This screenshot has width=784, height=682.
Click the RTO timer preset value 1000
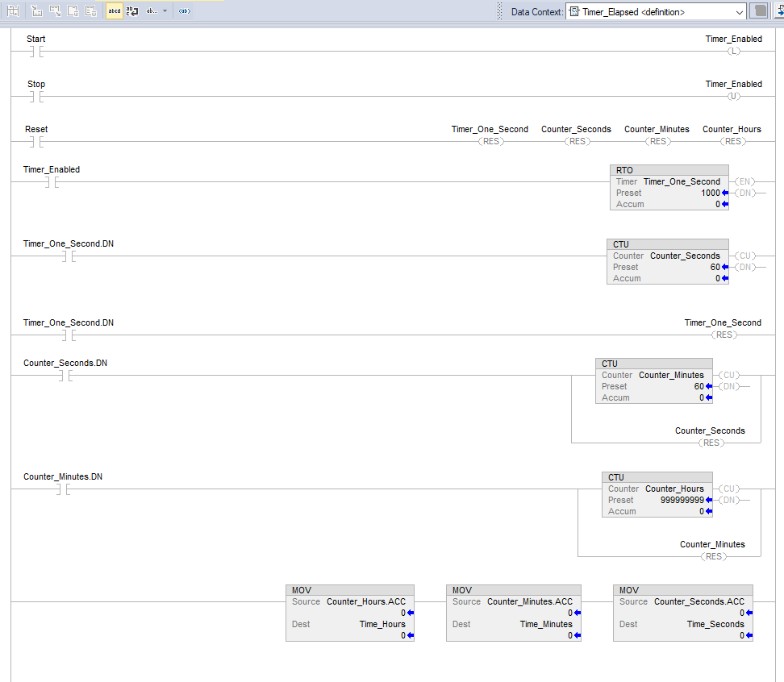coord(710,193)
